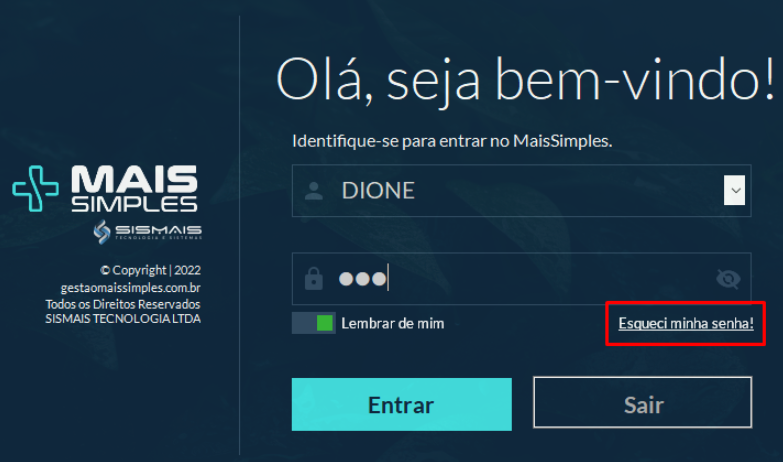Click the padlock icon in the password field
783x462 pixels.
click(314, 279)
